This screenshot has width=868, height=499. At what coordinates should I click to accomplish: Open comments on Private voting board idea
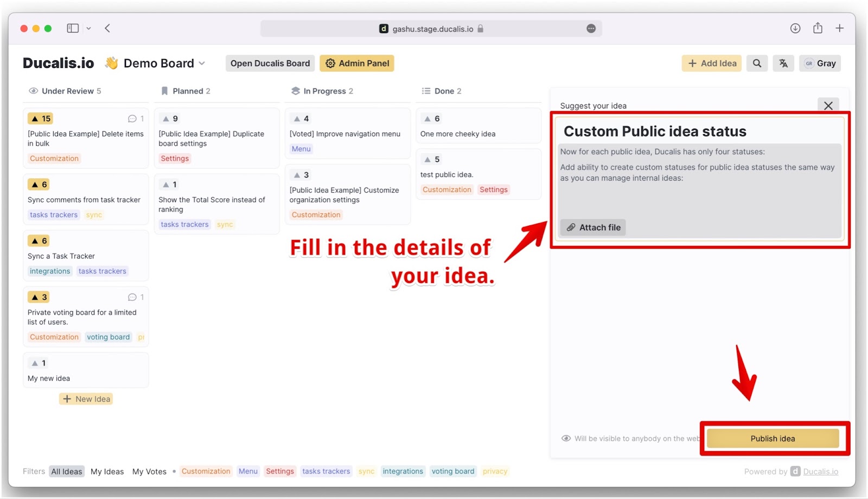coord(136,298)
